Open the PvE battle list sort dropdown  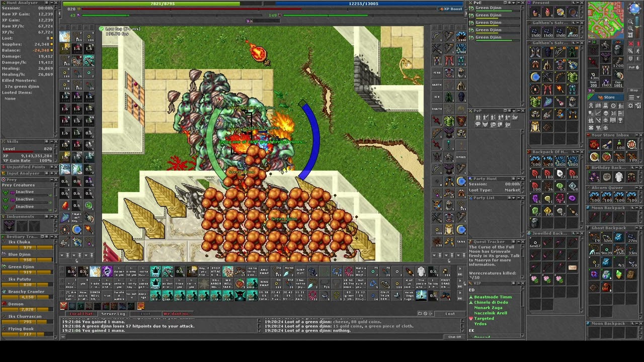(514, 3)
